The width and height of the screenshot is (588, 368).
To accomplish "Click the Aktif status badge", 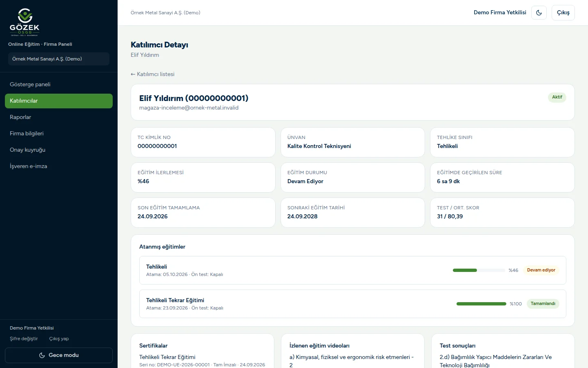I will (x=557, y=97).
